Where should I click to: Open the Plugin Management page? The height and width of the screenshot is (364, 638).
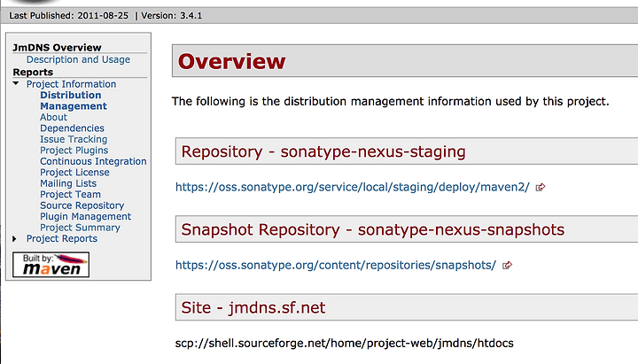pos(85,216)
